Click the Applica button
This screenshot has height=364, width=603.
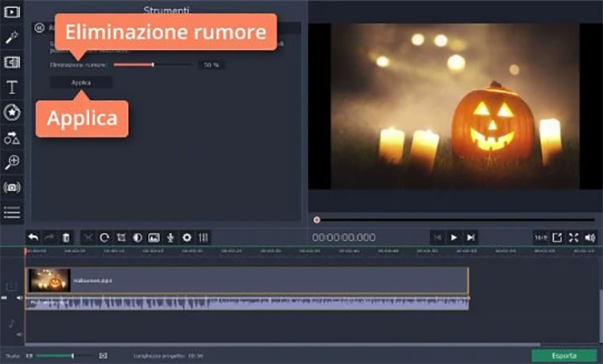point(81,83)
